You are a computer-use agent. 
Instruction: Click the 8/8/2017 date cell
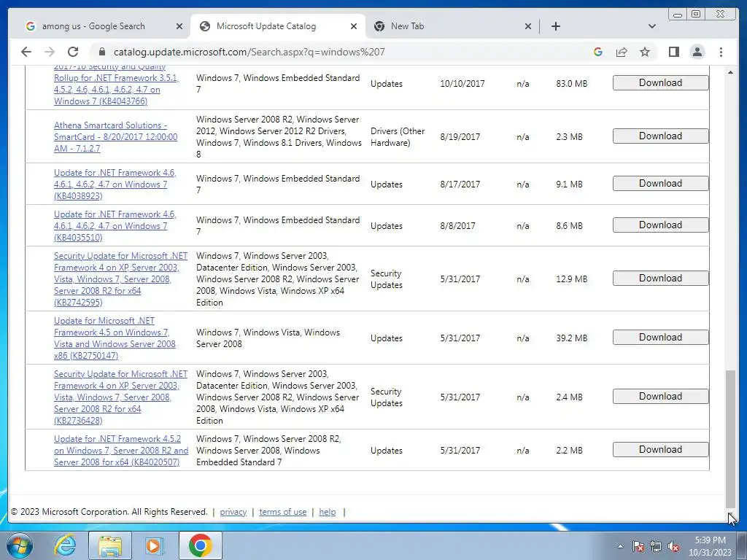457,226
